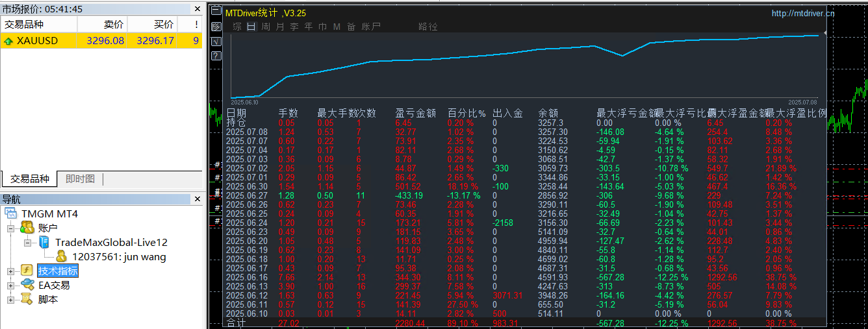
Task: Click the EA交易 expert advisor icon
Action: point(27,285)
